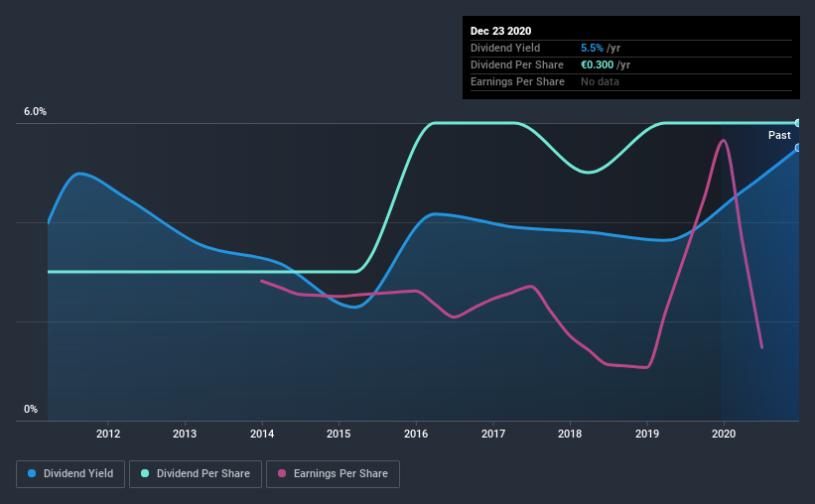Click the 6.0% y-axis label
Viewport: 815px width, 504px height.
[35, 112]
